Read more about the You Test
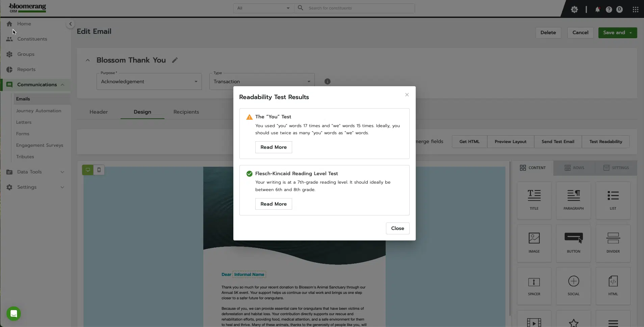The image size is (644, 327). 273,147
